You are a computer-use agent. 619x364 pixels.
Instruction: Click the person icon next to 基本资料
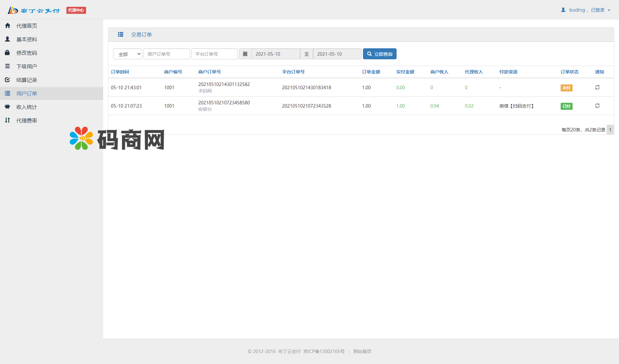tap(7, 39)
